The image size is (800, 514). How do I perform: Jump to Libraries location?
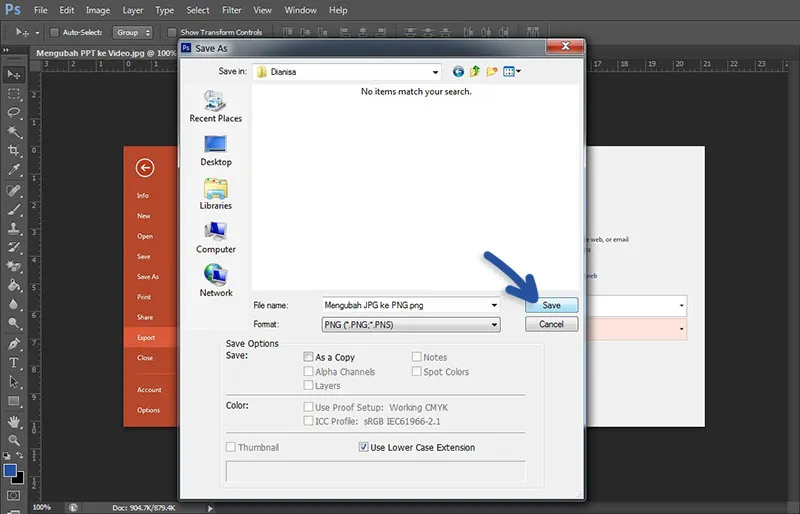[x=216, y=193]
